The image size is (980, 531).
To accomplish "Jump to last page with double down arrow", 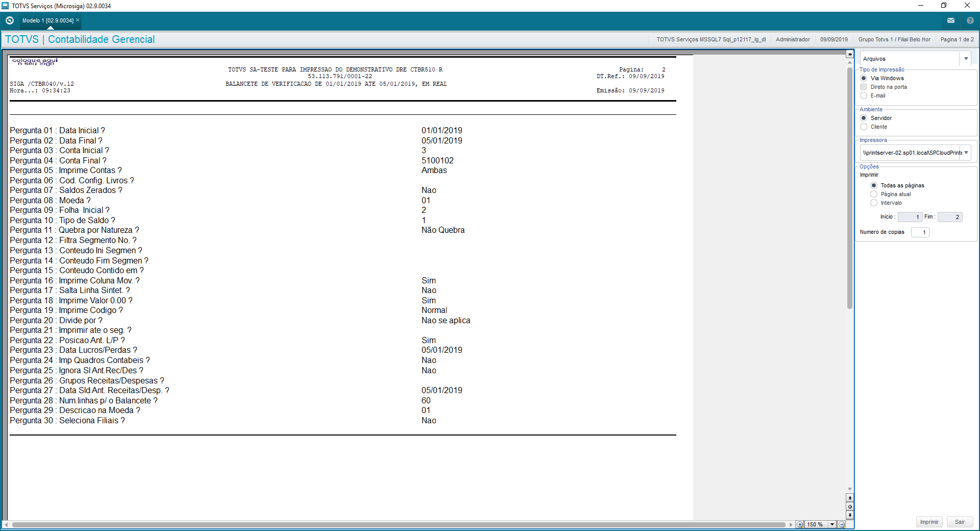I will pos(850,515).
